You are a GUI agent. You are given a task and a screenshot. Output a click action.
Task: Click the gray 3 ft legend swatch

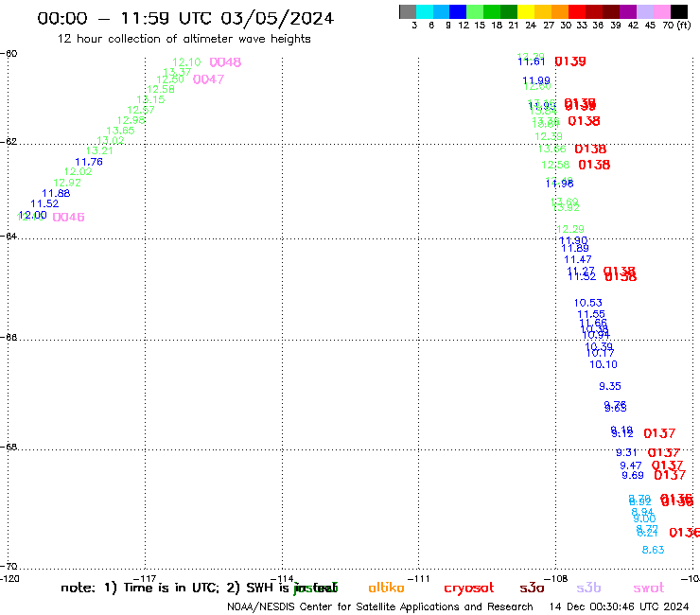point(408,11)
